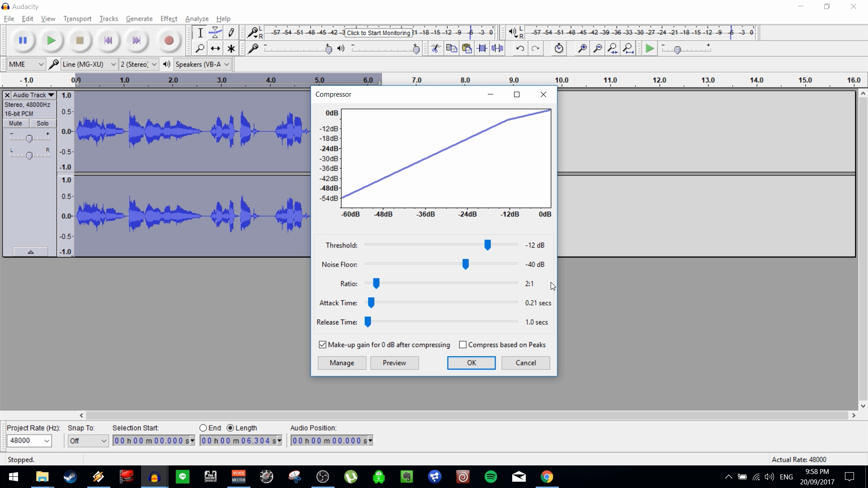This screenshot has height=488, width=868.
Task: Open the Snap To dropdown
Action: 88,441
